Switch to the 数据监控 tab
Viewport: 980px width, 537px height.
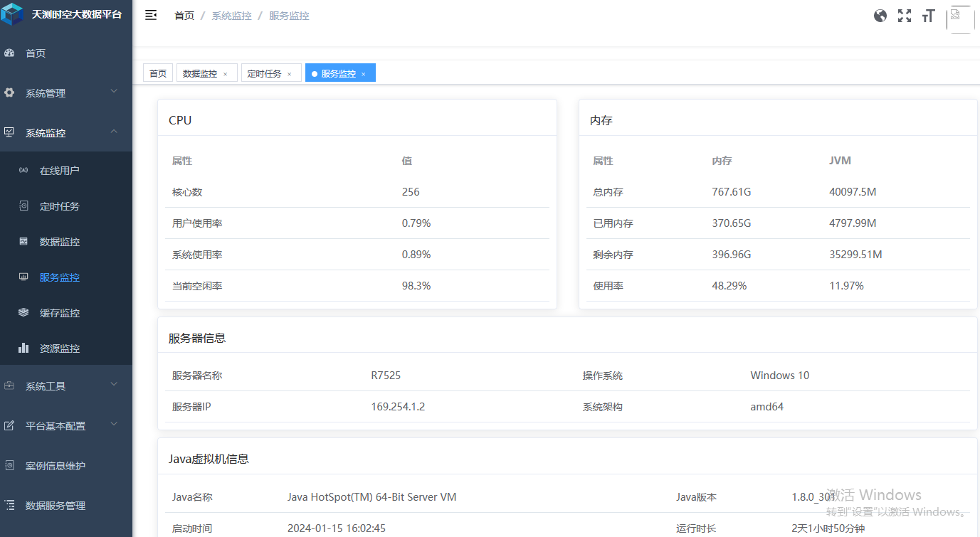pyautogui.click(x=200, y=73)
